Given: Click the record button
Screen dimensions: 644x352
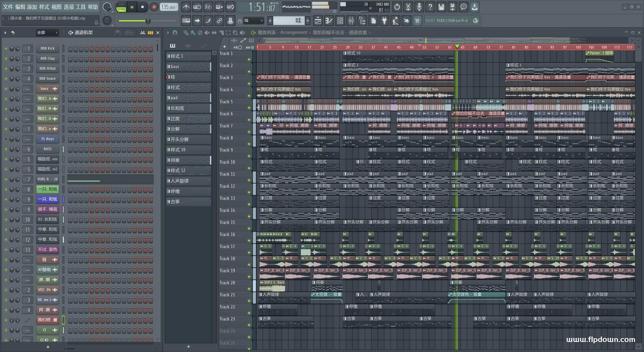Looking at the screenshot, I should point(154,7).
